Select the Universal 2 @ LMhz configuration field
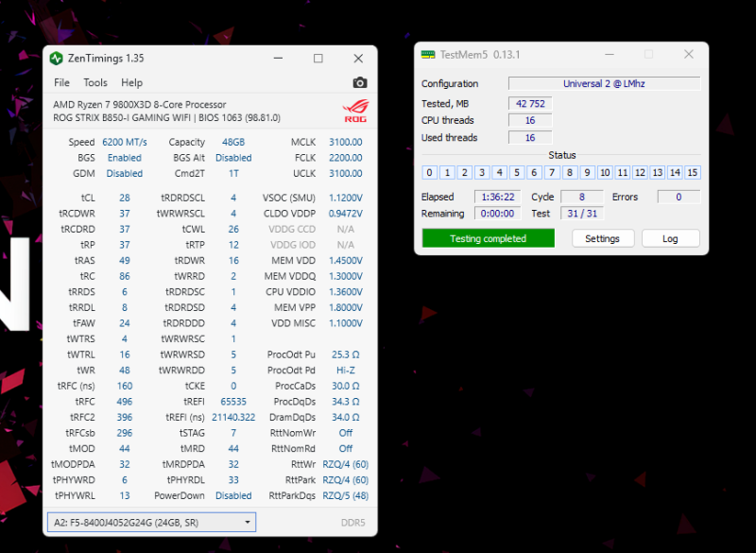 tap(604, 83)
